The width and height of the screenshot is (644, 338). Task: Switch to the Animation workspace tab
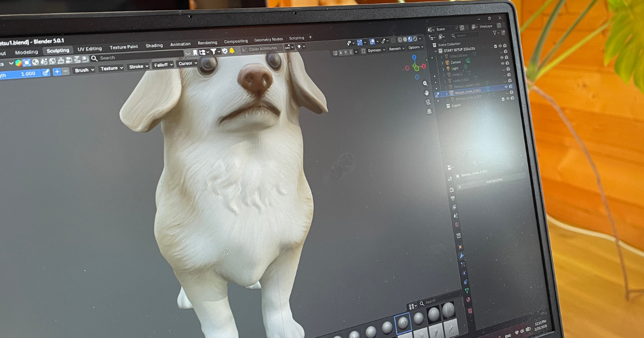pyautogui.click(x=180, y=44)
